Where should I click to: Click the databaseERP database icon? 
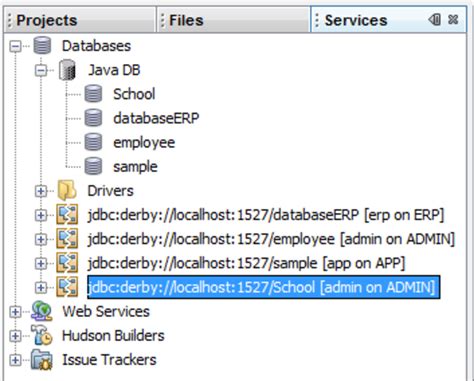point(93,118)
